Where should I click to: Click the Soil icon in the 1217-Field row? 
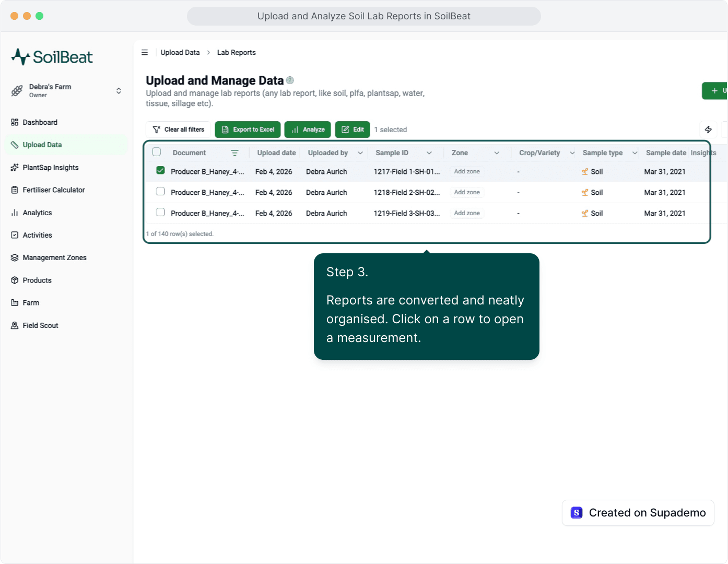(x=585, y=172)
